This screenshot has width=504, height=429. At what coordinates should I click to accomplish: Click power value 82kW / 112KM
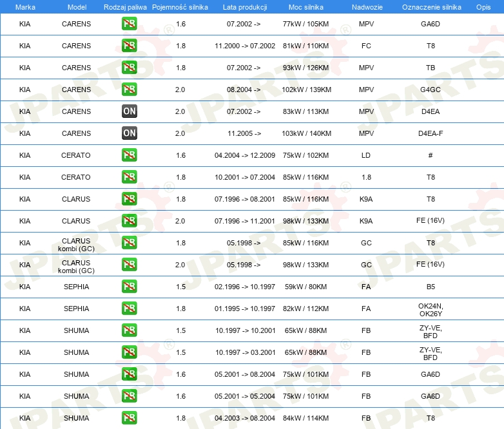click(x=305, y=309)
